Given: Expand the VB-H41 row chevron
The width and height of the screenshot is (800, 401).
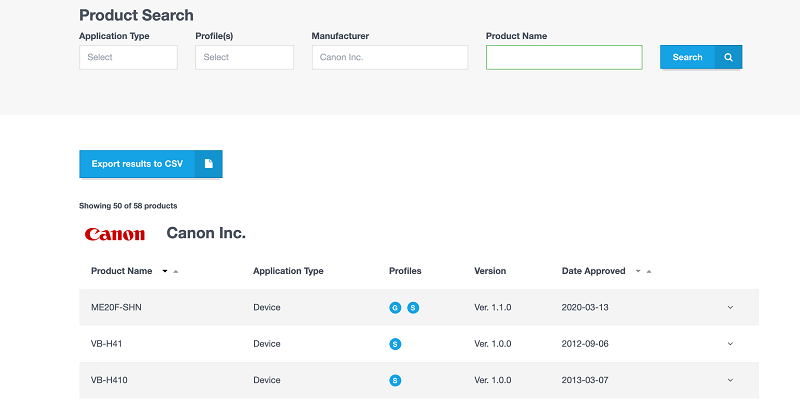Looking at the screenshot, I should [730, 344].
